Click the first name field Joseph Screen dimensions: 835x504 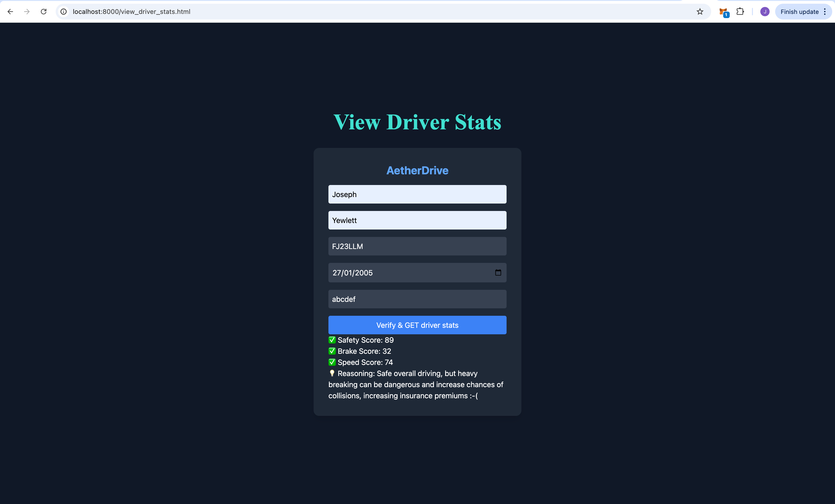click(417, 194)
